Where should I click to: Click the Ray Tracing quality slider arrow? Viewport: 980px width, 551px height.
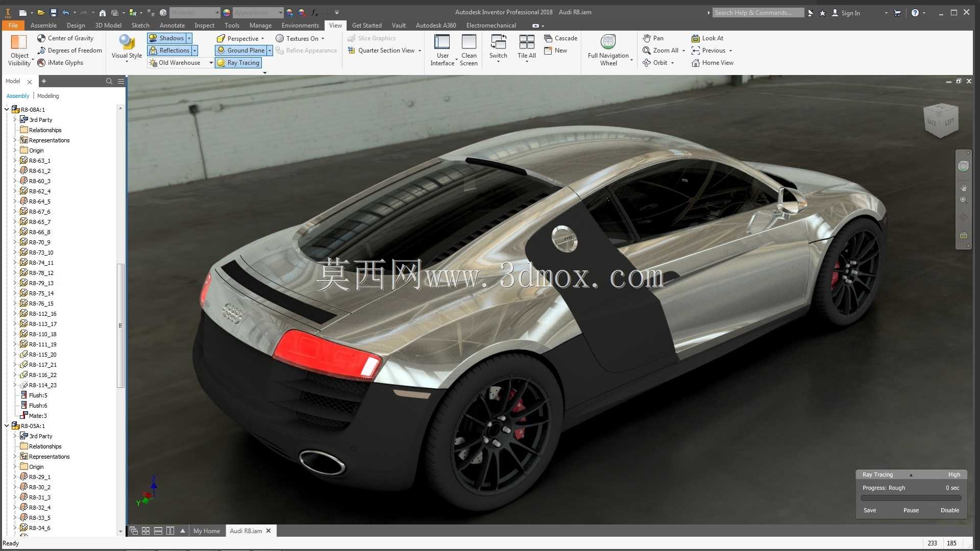tap(911, 475)
